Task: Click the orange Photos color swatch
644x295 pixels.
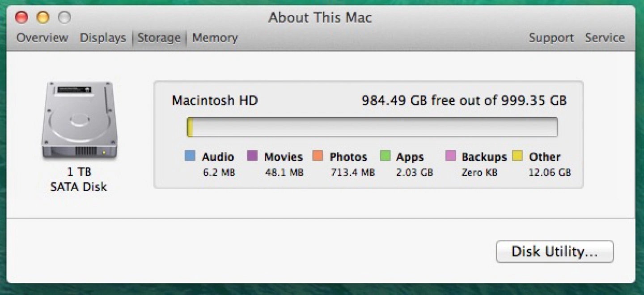Action: click(318, 156)
